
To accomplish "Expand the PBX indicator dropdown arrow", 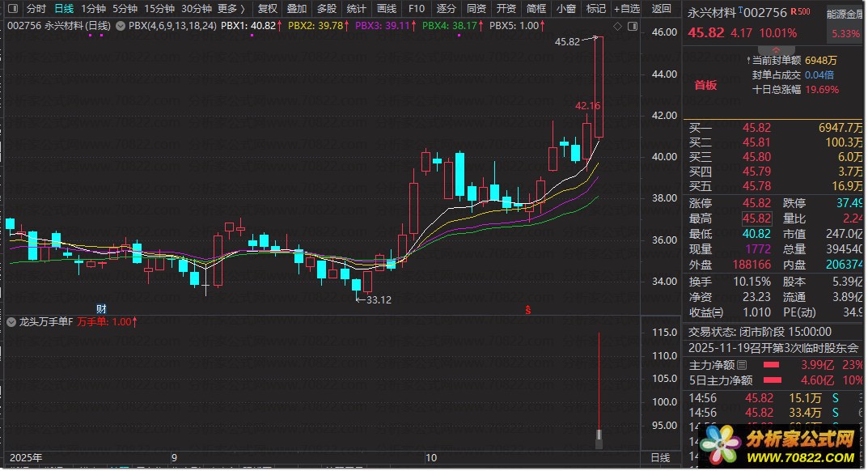I will (120, 25).
